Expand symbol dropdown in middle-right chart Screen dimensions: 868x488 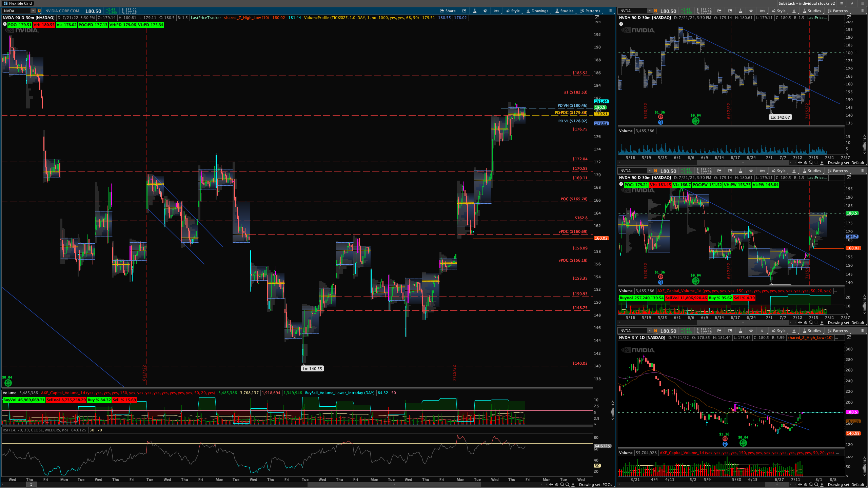[x=649, y=171]
